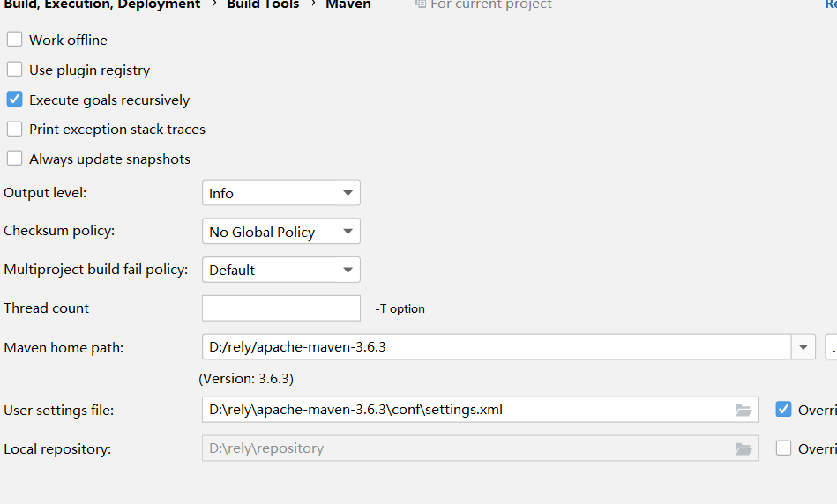Screen dimensions: 837x504
Task: Open the Output level dropdown
Action: pyautogui.click(x=281, y=193)
